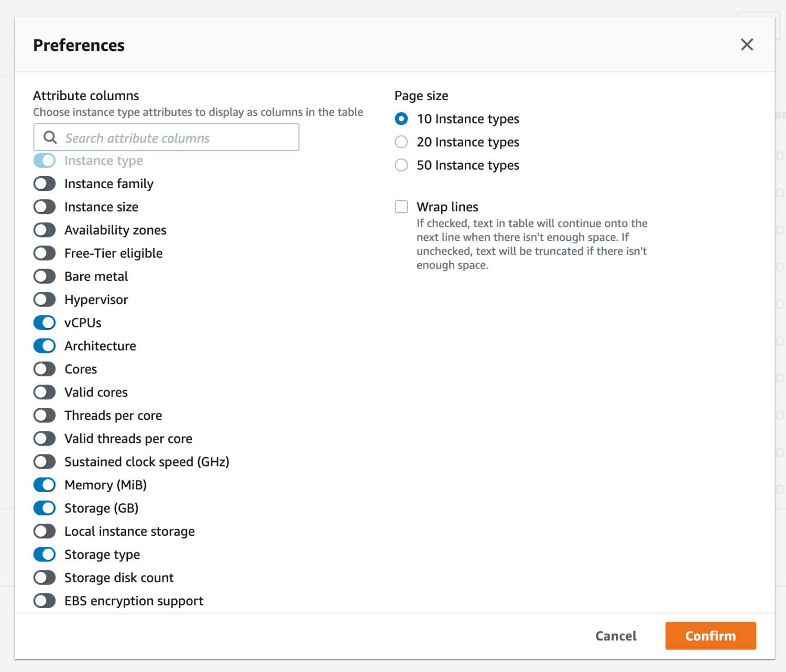
Task: Show the Hypervisor column
Action: click(x=45, y=300)
